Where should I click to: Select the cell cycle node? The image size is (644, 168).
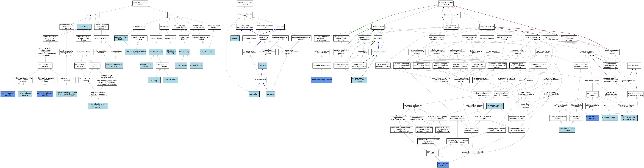(378, 38)
